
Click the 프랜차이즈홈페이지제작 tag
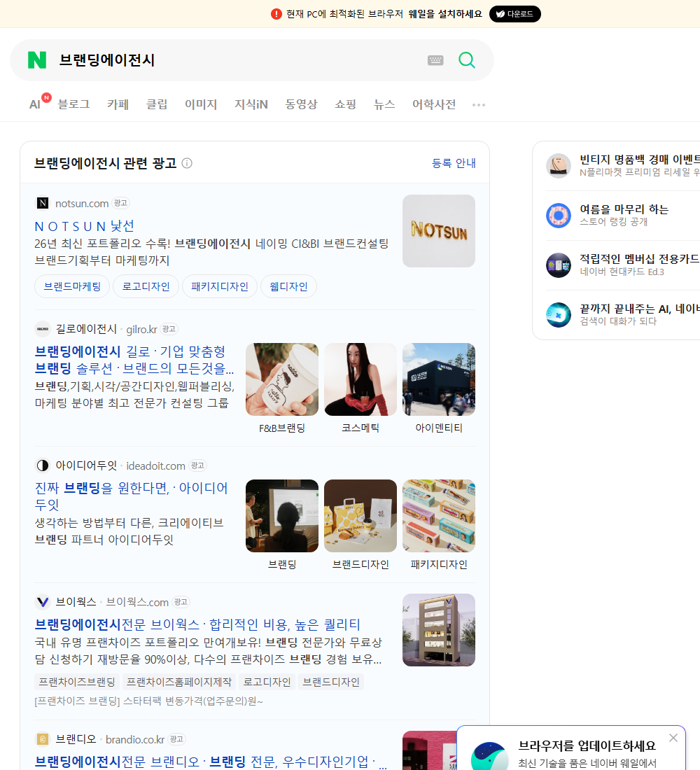178,682
